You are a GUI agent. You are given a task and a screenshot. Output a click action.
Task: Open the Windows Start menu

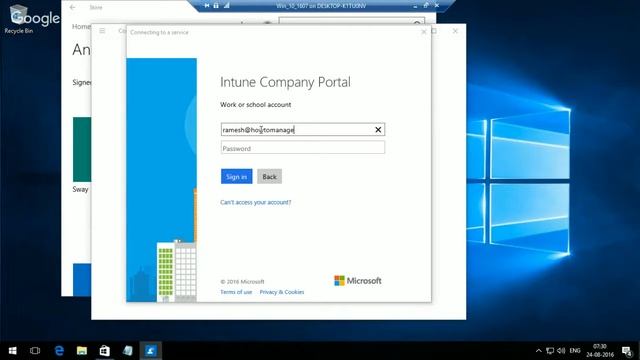pos(12,351)
